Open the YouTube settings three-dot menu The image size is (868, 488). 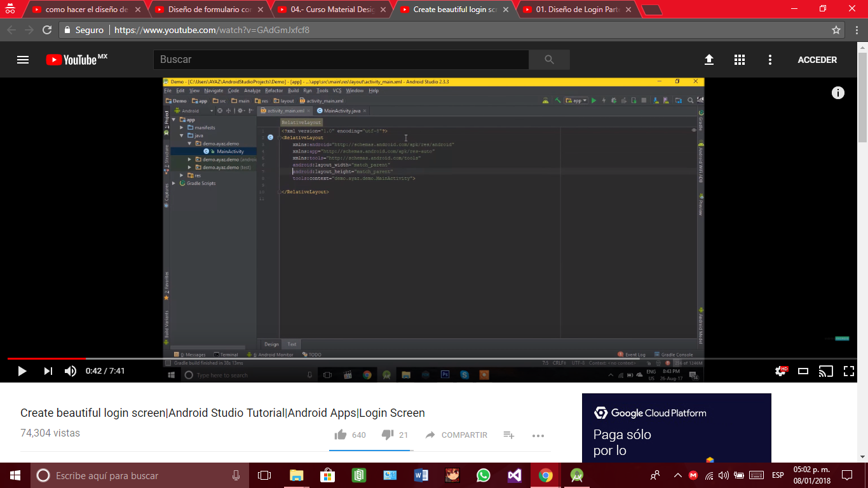tap(770, 60)
